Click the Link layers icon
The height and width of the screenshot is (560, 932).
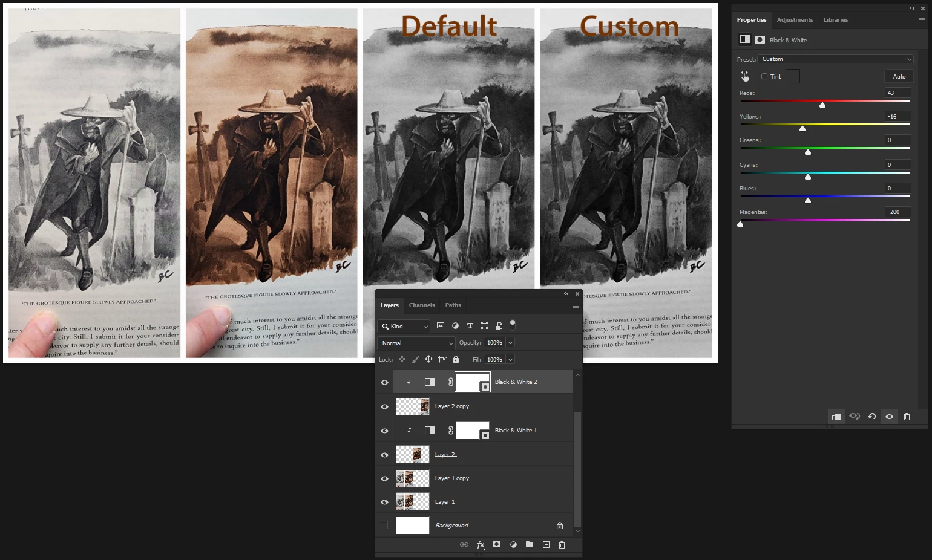[464, 545]
